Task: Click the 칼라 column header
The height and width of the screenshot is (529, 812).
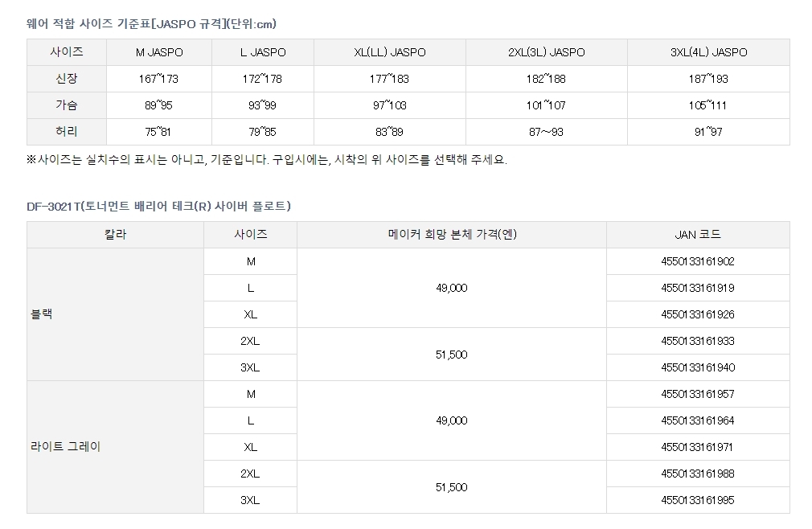Action: pos(115,235)
